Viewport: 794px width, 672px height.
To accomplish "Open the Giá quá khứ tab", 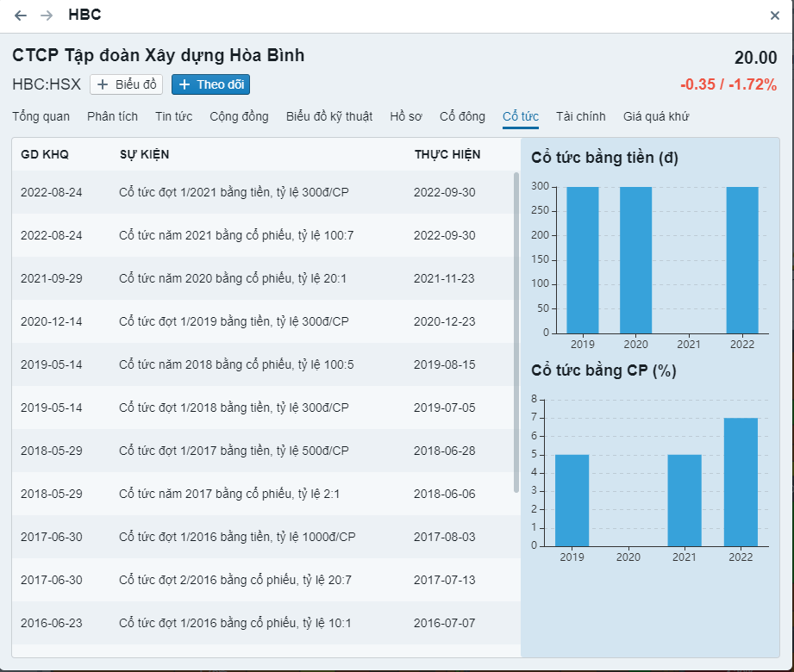I will coord(656,116).
